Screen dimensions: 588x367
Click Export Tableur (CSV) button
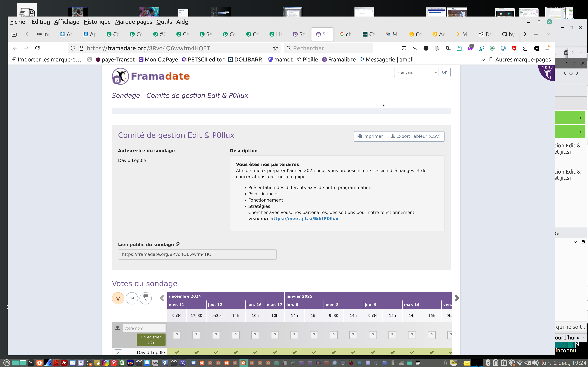(x=415, y=136)
